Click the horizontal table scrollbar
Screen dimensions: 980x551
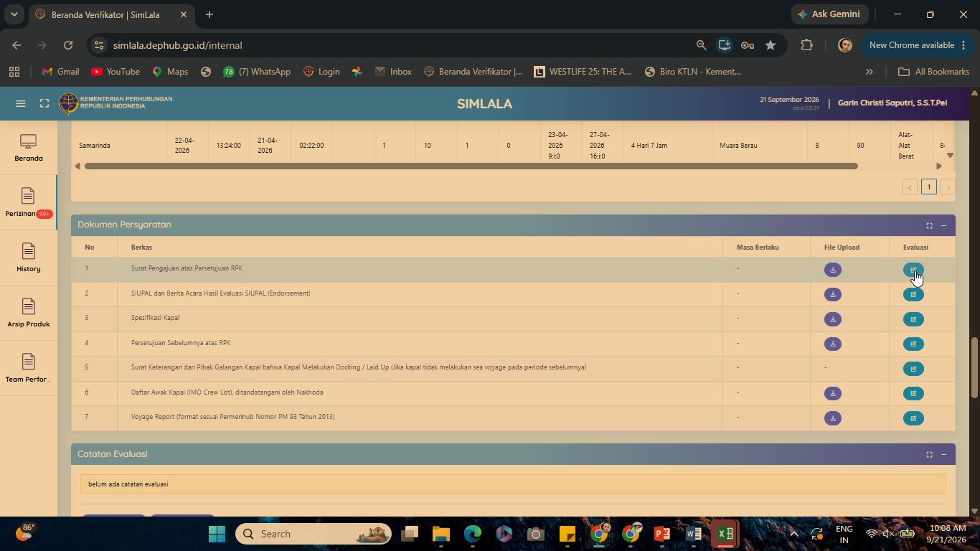[x=471, y=166]
